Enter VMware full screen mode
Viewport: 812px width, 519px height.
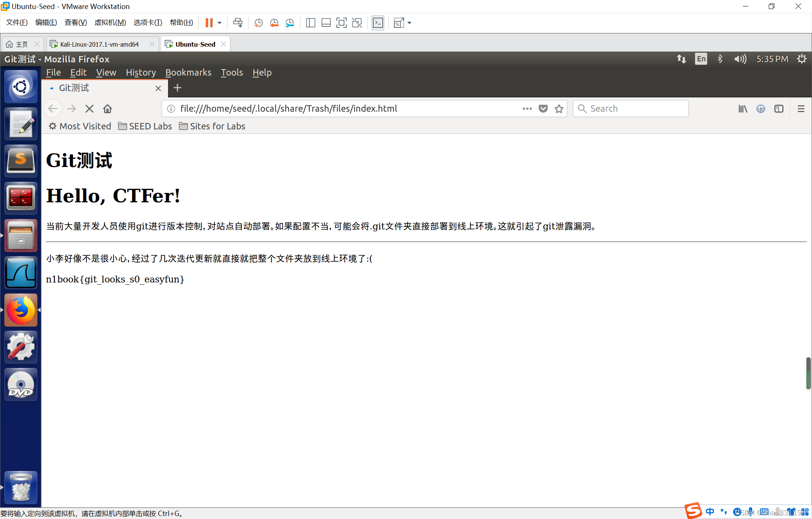[x=341, y=23]
